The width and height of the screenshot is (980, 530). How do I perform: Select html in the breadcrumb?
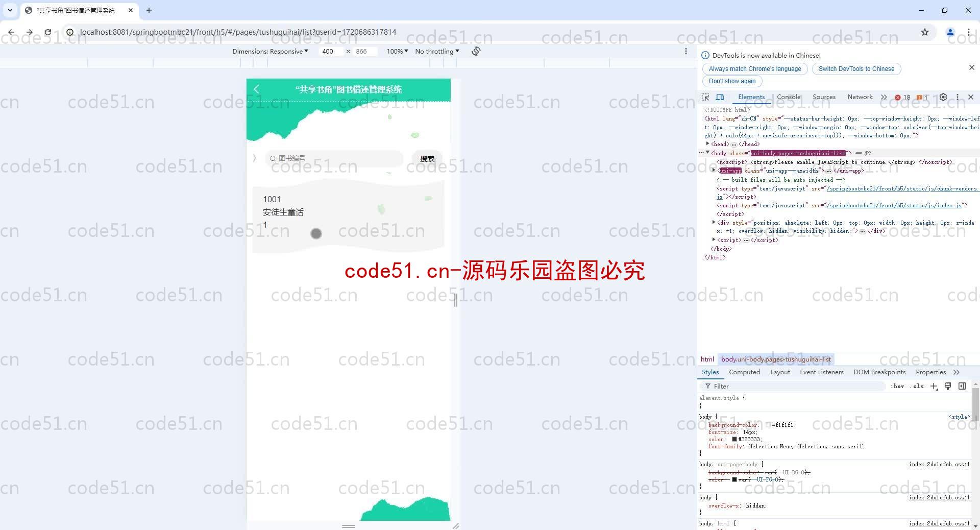point(707,359)
